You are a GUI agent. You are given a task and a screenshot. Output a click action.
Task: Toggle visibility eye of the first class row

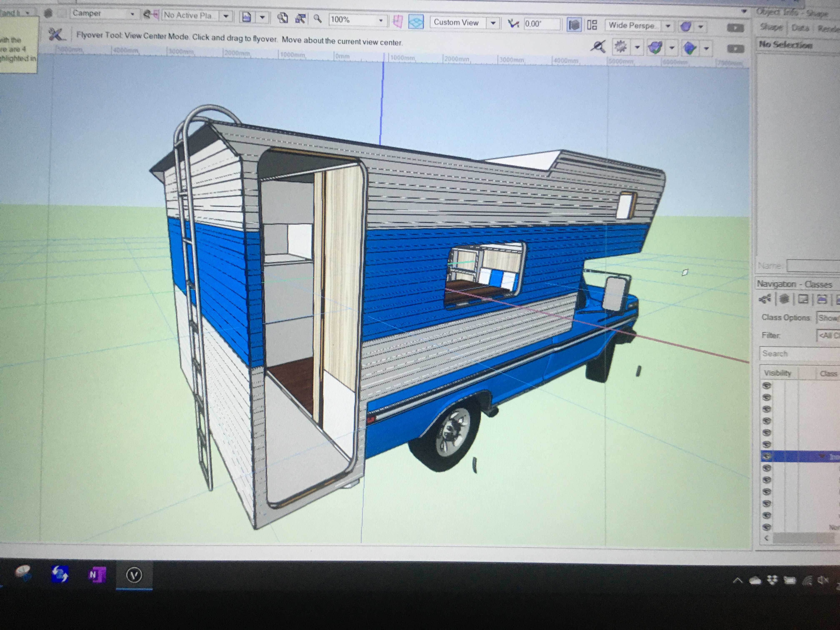click(x=767, y=385)
